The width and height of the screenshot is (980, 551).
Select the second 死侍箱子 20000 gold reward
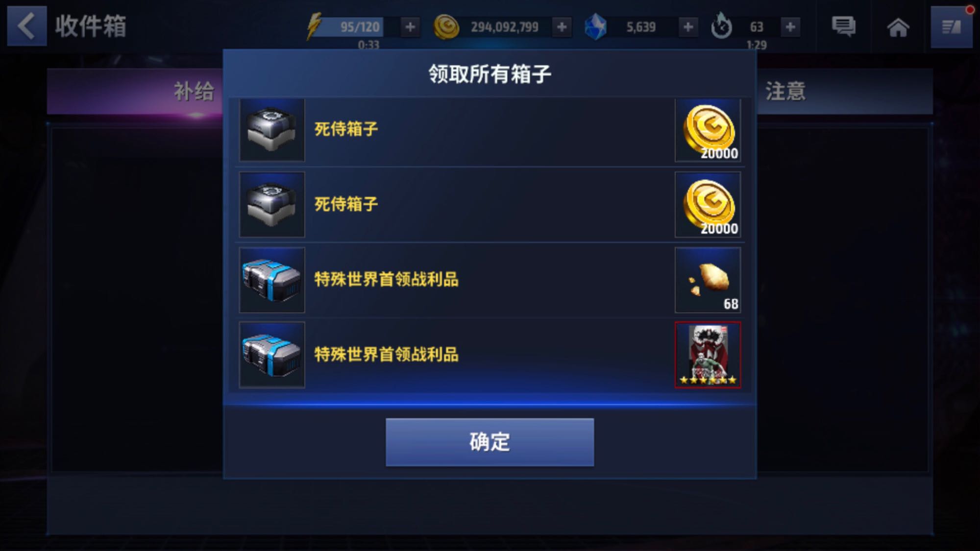coord(708,205)
